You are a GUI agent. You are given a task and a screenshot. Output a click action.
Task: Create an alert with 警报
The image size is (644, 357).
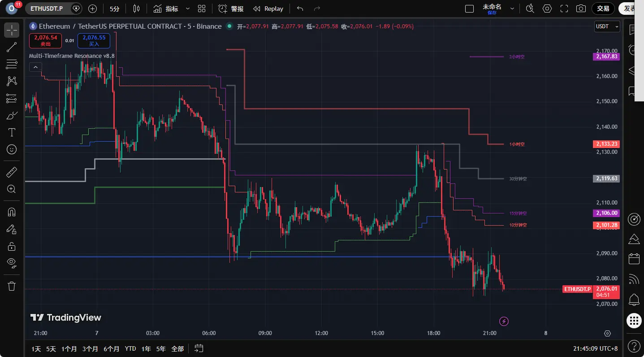pyautogui.click(x=231, y=9)
